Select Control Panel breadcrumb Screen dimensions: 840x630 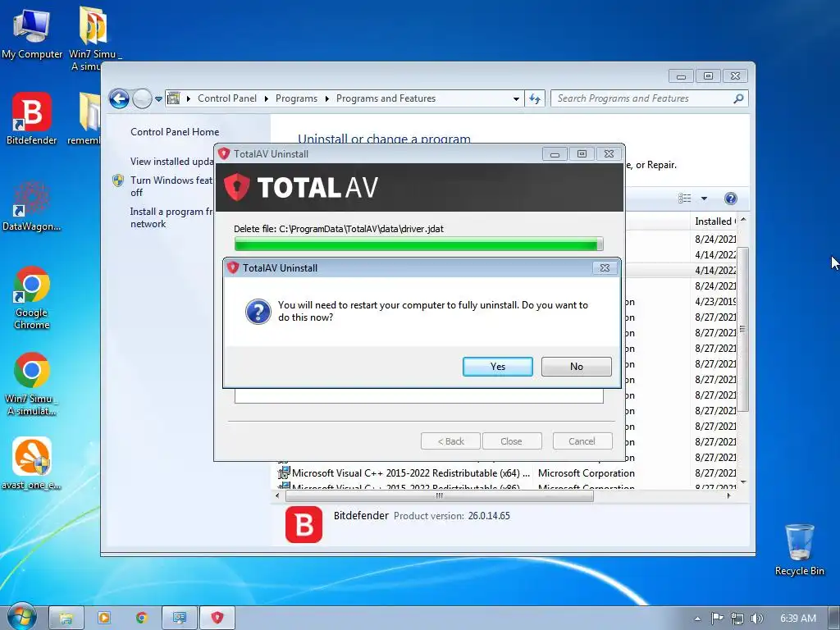(227, 98)
